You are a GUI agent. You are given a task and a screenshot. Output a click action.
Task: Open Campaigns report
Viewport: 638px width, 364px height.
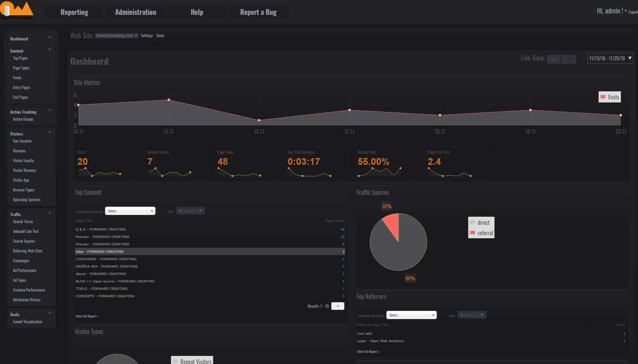(x=21, y=261)
